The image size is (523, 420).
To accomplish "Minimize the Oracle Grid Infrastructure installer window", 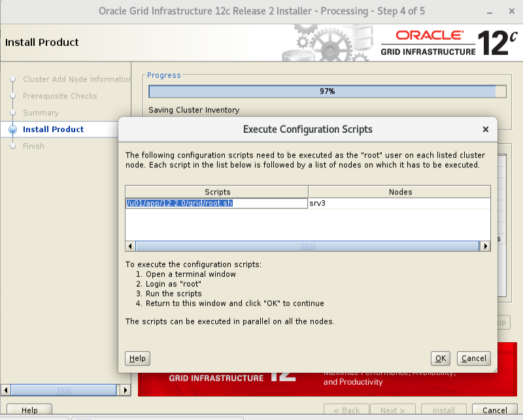I will [490, 11].
